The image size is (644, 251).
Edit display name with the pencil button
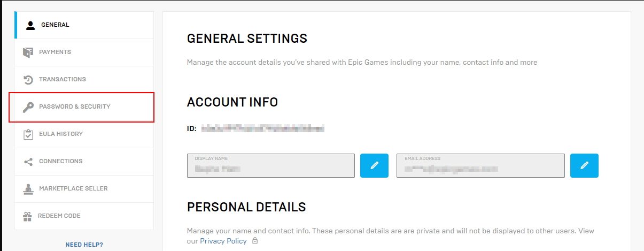375,165
